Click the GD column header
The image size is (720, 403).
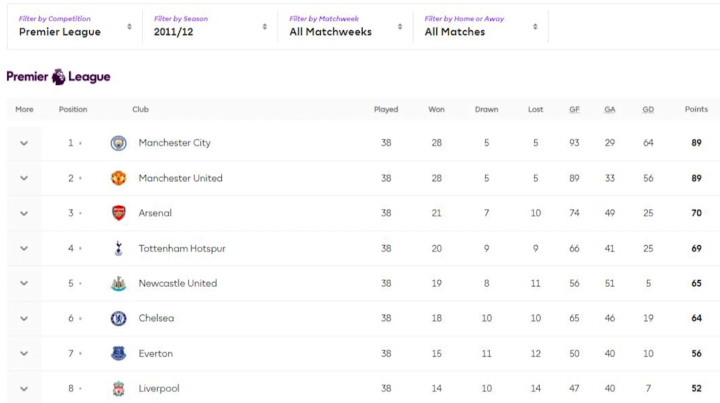[x=648, y=109]
